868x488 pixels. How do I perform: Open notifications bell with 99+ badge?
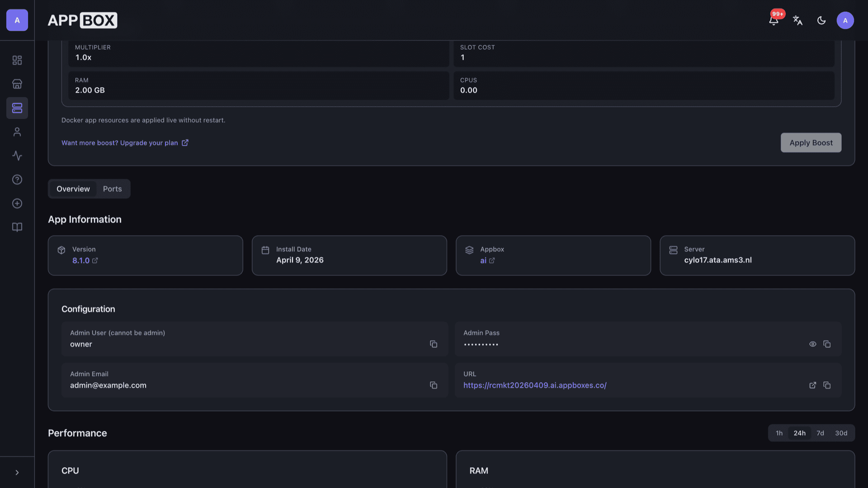click(x=774, y=20)
